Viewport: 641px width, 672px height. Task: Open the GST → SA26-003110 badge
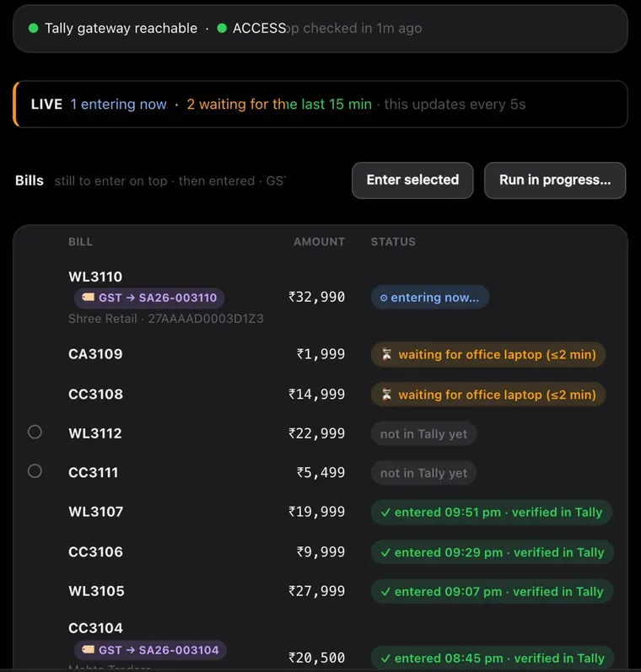149,298
